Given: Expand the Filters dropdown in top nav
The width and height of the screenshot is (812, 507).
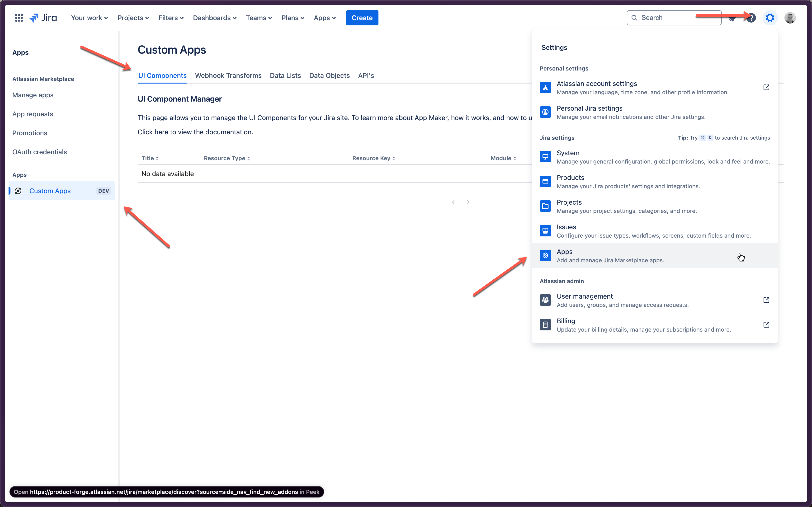Looking at the screenshot, I should click(170, 18).
